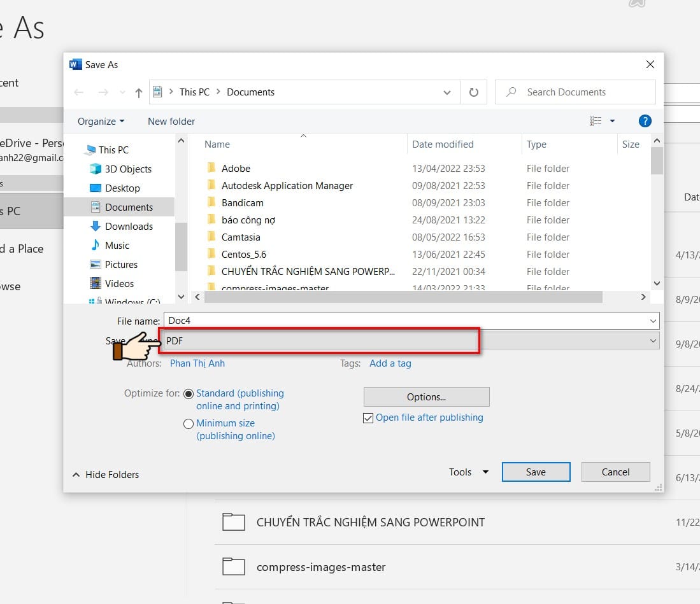The image size is (700, 604).
Task: Click the Up one level arrow icon
Action: click(138, 93)
